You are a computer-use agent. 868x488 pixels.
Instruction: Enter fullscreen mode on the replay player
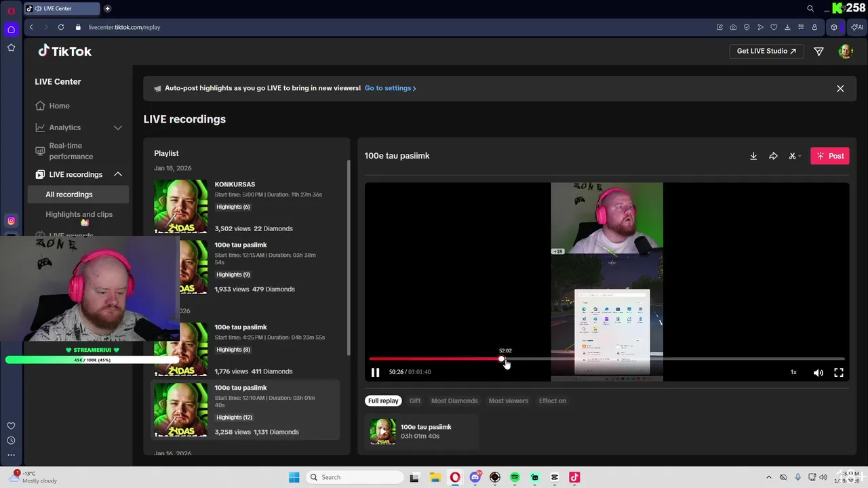click(839, 372)
